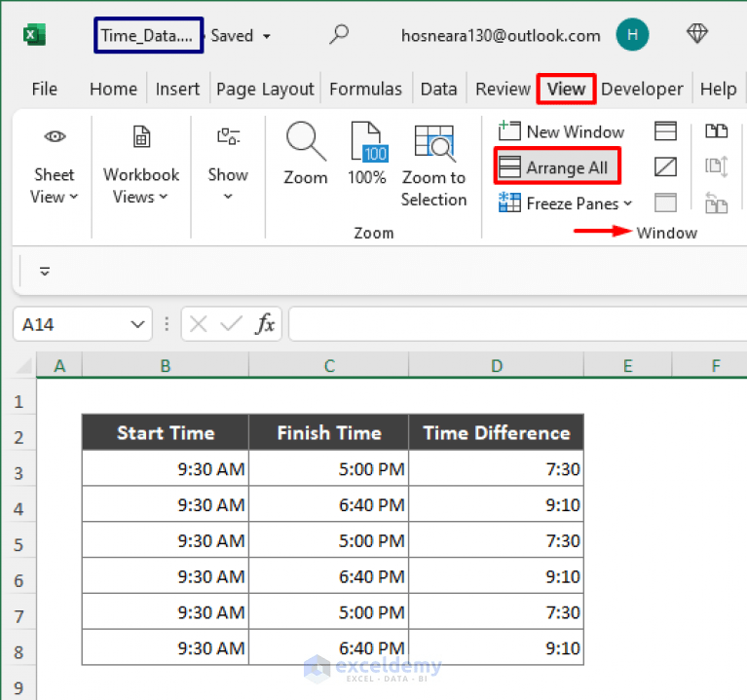
Task: Click Arrange All
Action: 557,167
